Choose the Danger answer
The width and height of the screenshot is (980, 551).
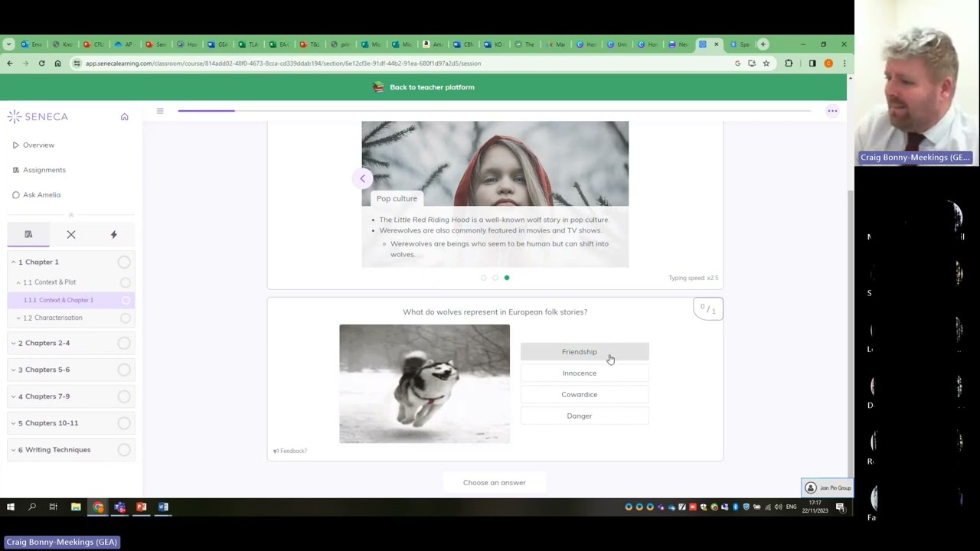(x=585, y=416)
